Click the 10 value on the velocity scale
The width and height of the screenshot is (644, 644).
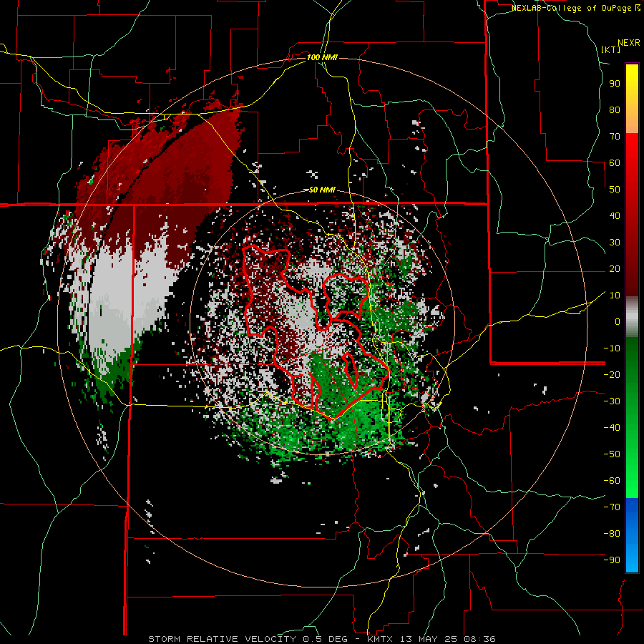tap(615, 296)
